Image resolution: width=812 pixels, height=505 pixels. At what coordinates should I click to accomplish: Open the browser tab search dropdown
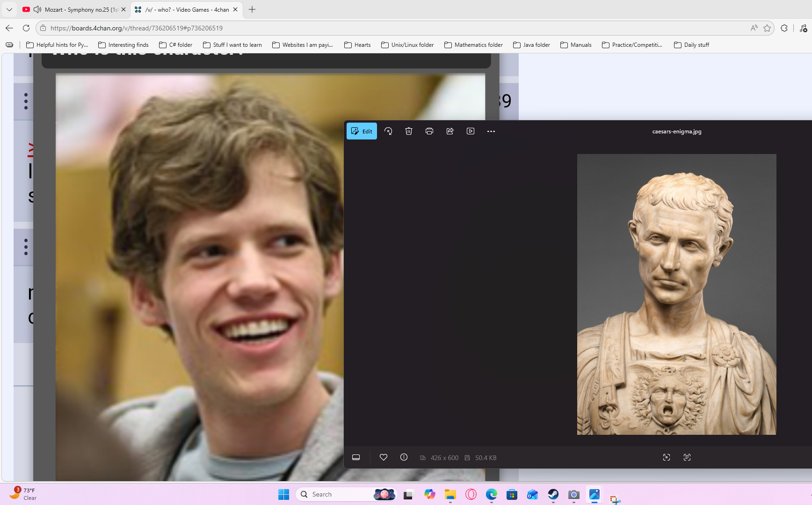point(9,9)
